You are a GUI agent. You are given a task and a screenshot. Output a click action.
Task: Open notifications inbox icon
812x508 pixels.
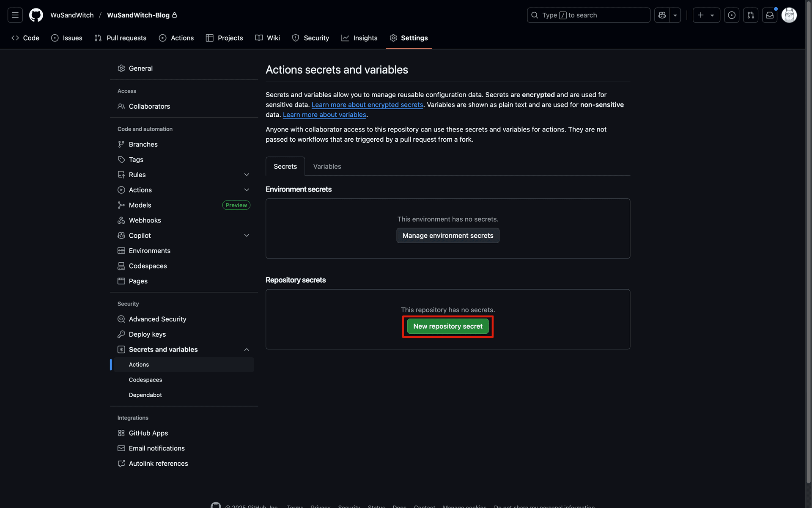tap(770, 15)
